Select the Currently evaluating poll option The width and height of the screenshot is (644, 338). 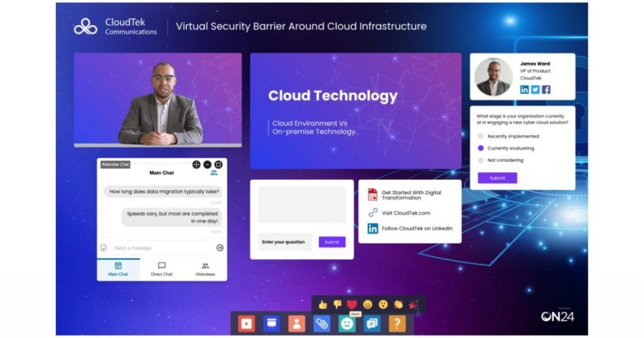(481, 148)
